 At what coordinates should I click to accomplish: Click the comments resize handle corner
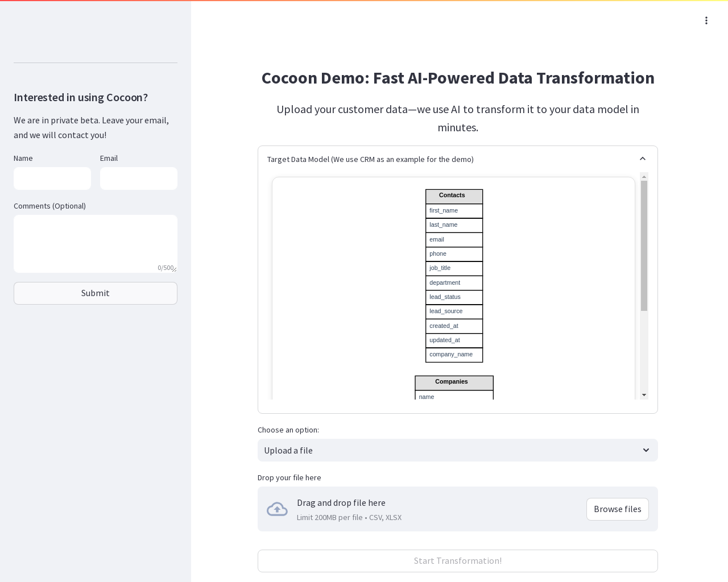point(174,269)
